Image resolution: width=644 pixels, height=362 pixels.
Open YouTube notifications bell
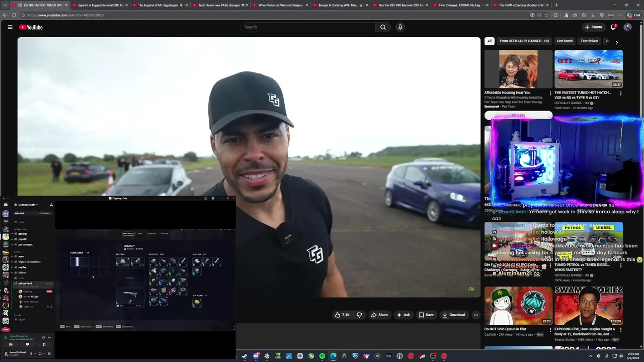coord(613,27)
